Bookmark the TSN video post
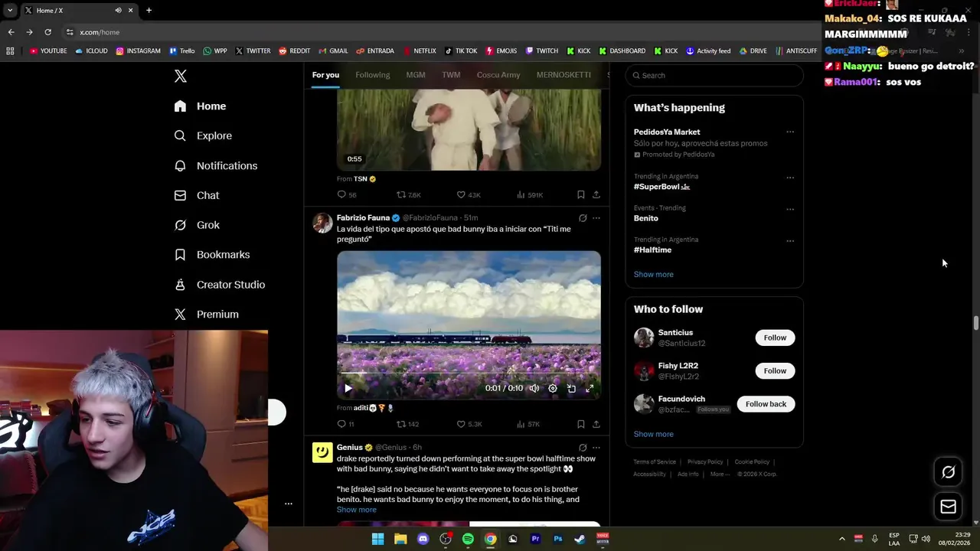980x551 pixels. click(580, 194)
